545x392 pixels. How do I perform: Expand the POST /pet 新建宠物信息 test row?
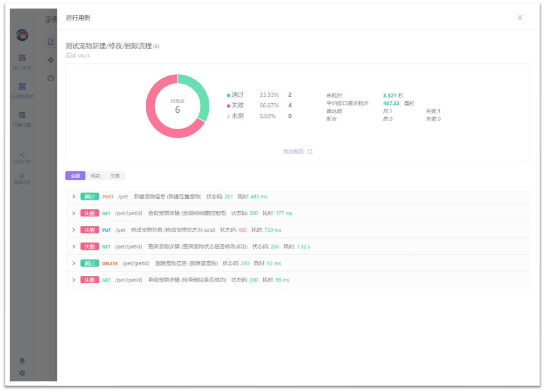[x=73, y=197]
